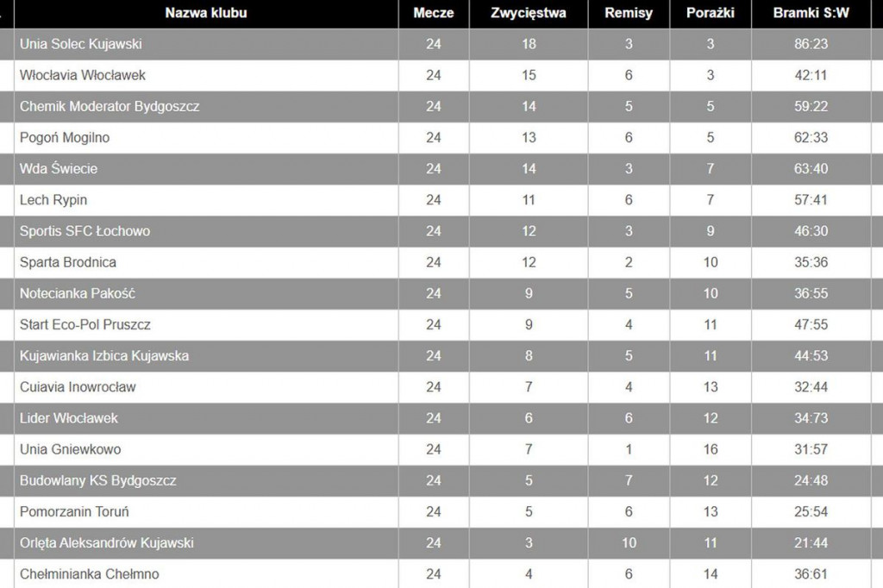Click the Porażki column header
883x588 pixels.
[711, 13]
